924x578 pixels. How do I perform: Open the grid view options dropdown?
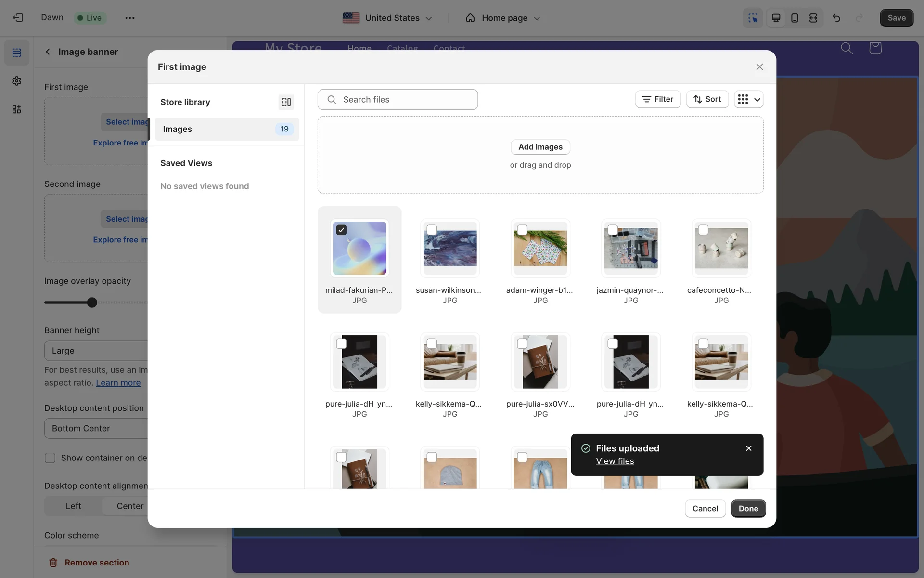(748, 99)
